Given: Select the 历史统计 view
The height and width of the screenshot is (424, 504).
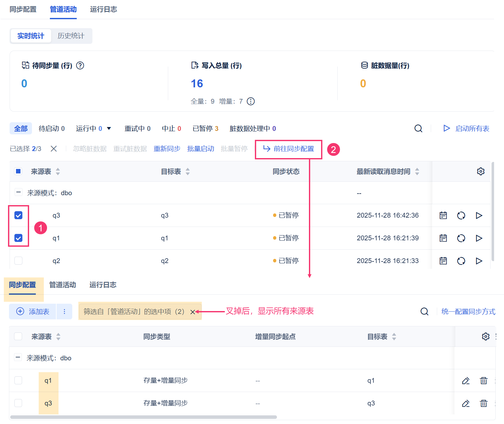Looking at the screenshot, I should [71, 36].
